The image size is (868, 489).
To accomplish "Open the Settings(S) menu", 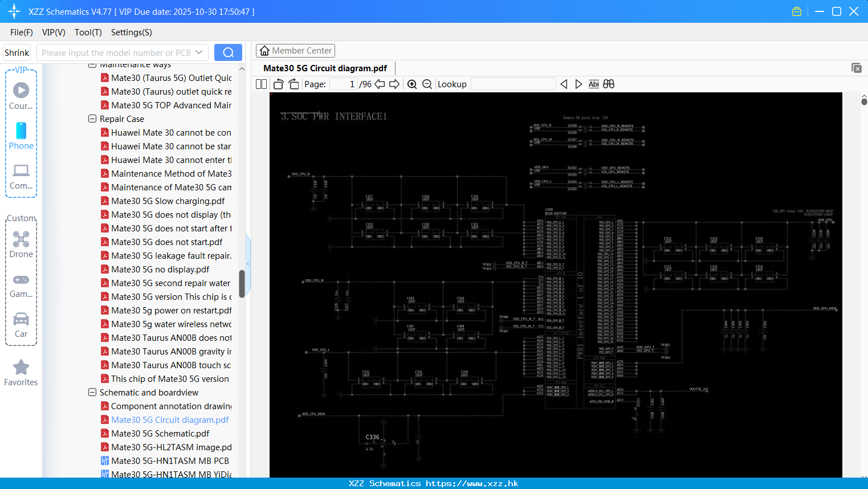I will pyautogui.click(x=131, y=32).
